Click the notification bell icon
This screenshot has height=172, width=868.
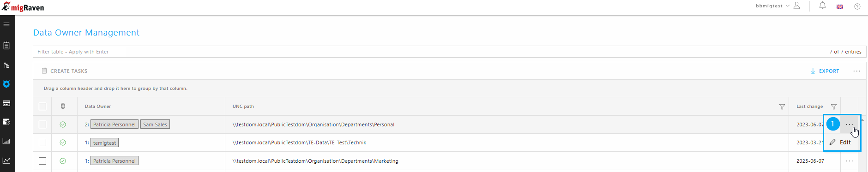[822, 6]
